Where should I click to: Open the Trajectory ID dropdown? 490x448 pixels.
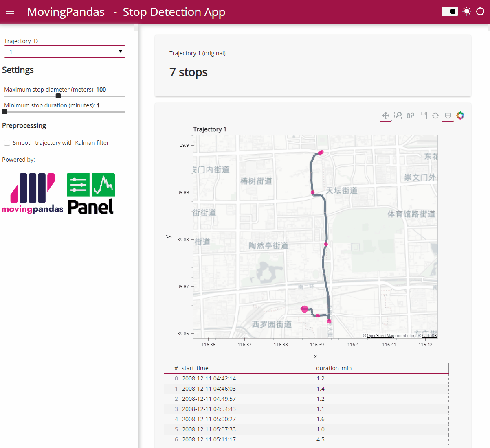[x=65, y=52]
